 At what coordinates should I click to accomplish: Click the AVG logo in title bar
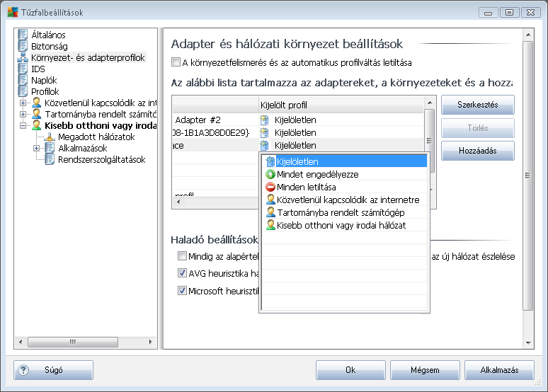pyautogui.click(x=13, y=12)
